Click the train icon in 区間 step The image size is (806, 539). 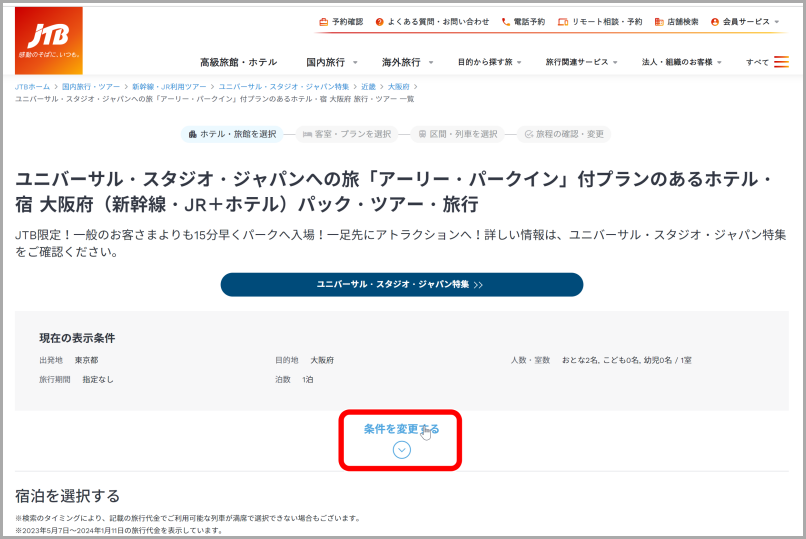tap(422, 134)
